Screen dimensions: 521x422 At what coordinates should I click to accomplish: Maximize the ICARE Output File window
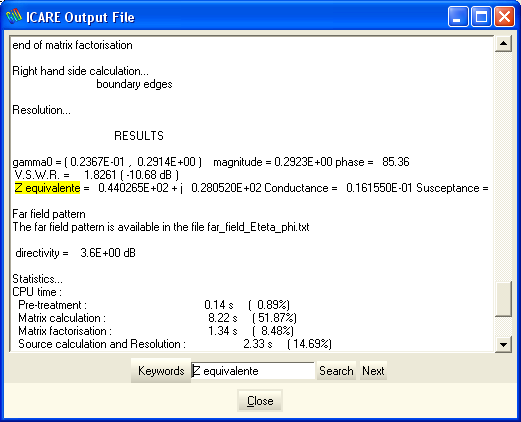click(481, 16)
